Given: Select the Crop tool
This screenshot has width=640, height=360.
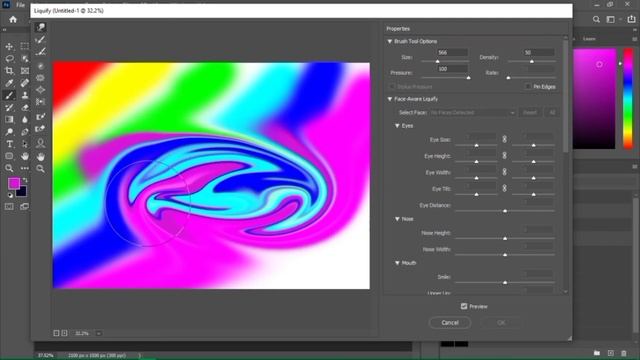Looking at the screenshot, I should (9, 71).
